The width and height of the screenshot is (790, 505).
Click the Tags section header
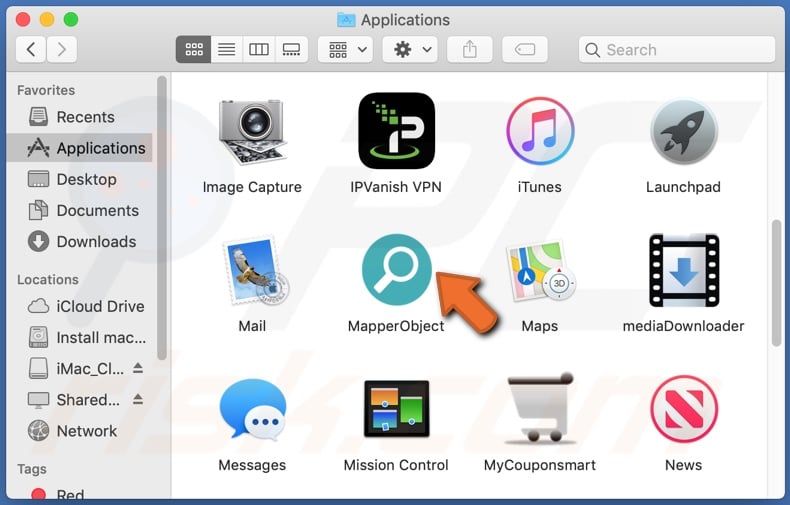(32, 469)
